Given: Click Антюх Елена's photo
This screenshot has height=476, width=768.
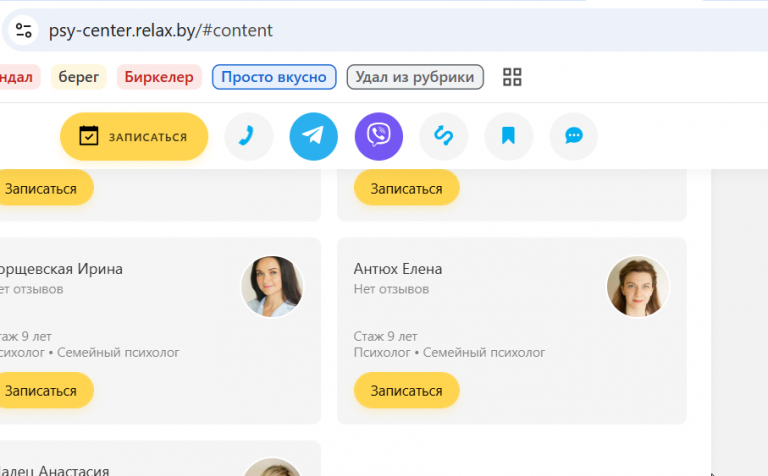Looking at the screenshot, I should (x=638, y=286).
